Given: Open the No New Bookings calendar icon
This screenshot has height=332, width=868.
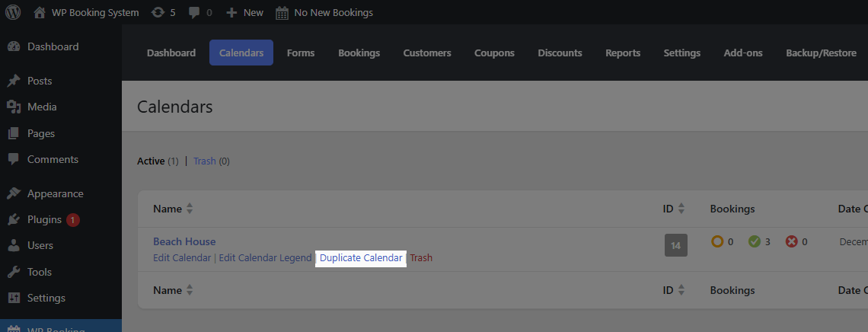Looking at the screenshot, I should coord(282,13).
